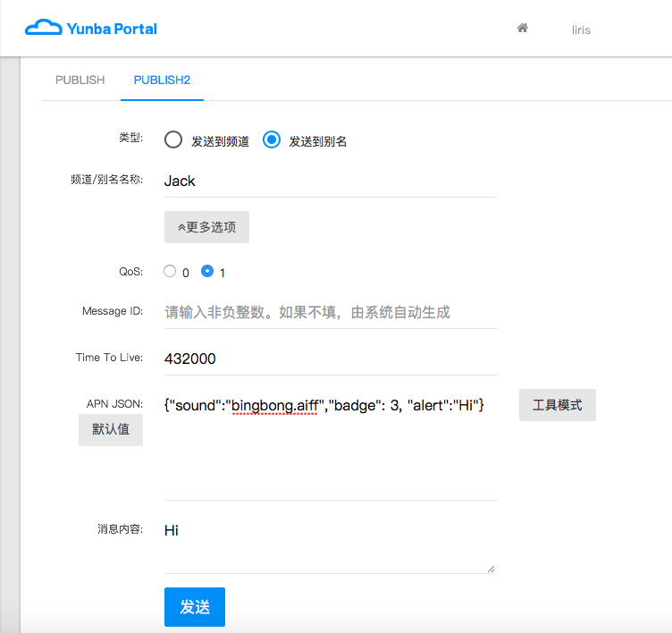Reset APN JSON with 默认值 button
The height and width of the screenshot is (633, 672).
click(111, 430)
